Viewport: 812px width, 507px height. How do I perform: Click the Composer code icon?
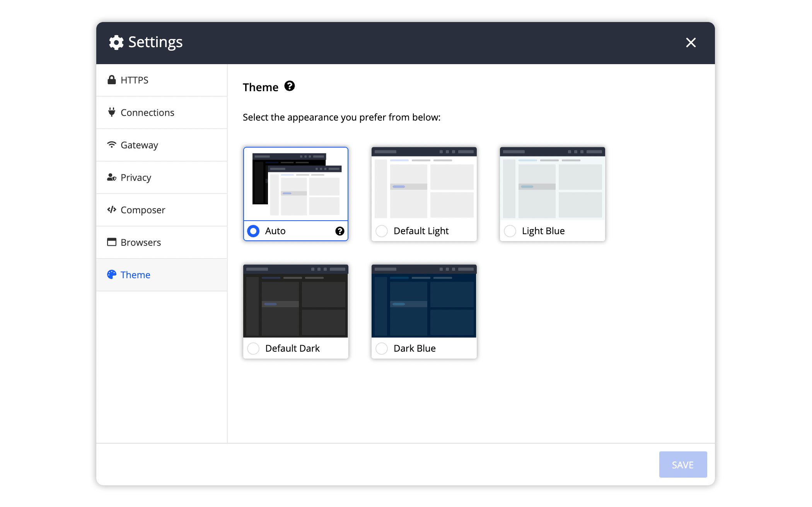point(111,210)
